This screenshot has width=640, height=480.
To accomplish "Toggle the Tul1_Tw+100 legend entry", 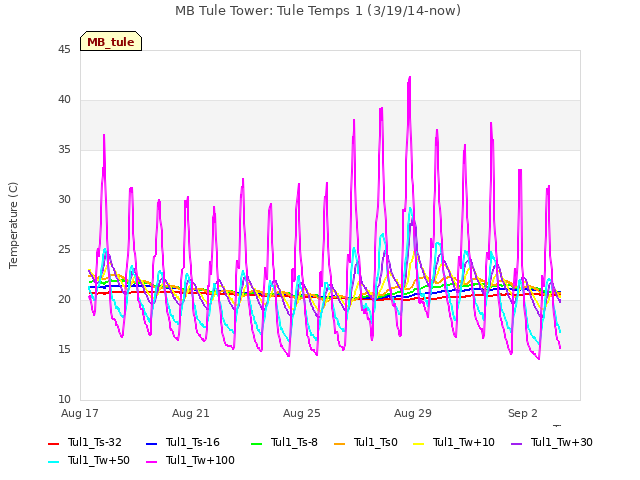I will (190, 460).
